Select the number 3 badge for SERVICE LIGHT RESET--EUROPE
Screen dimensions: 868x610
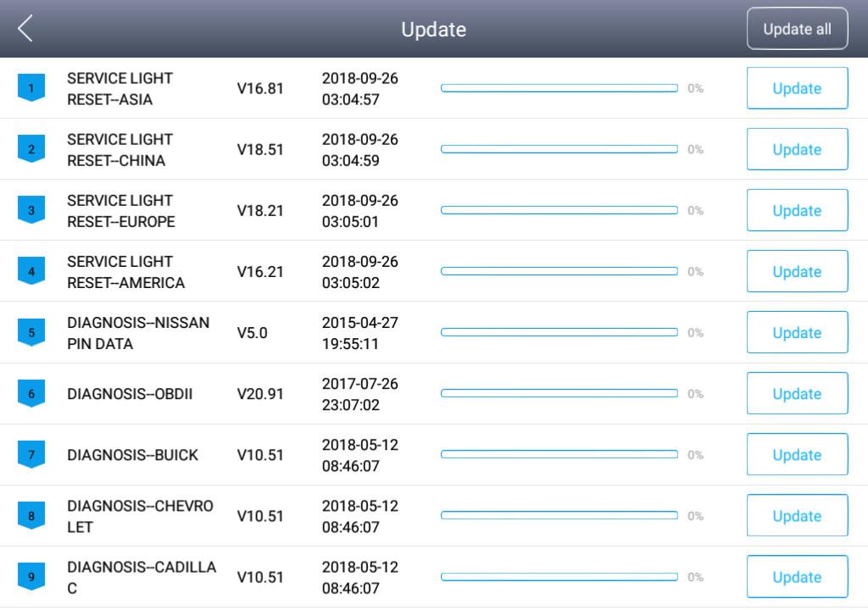(31, 210)
